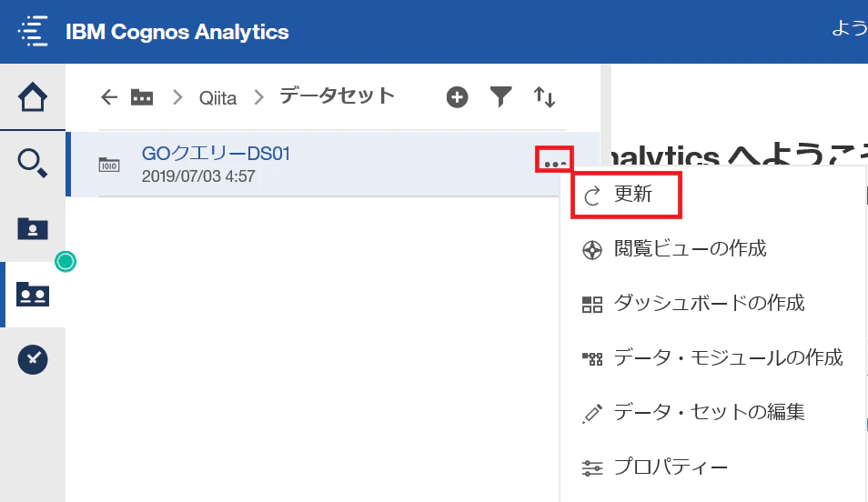
Task: Open the IBM Cognos Analytics menu icon
Action: coord(34,32)
